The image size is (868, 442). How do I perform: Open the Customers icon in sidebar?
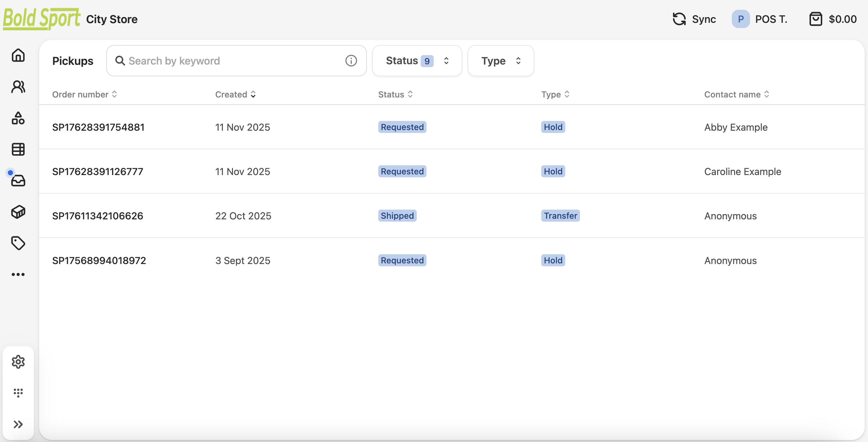coord(18,87)
